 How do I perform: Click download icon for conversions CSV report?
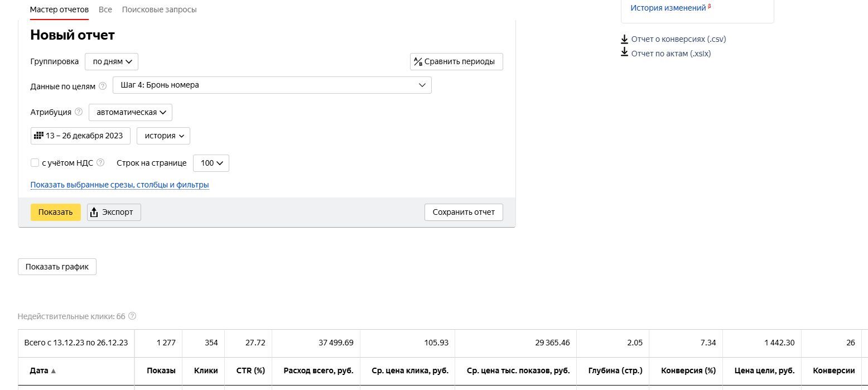(625, 39)
